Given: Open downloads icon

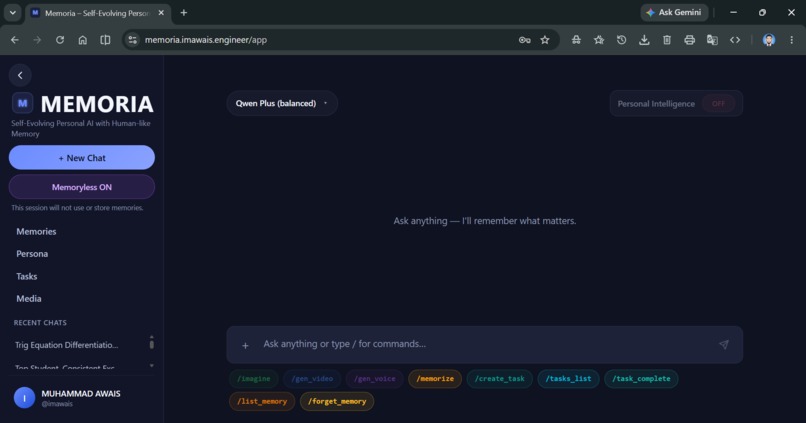Looking at the screenshot, I should 644,40.
